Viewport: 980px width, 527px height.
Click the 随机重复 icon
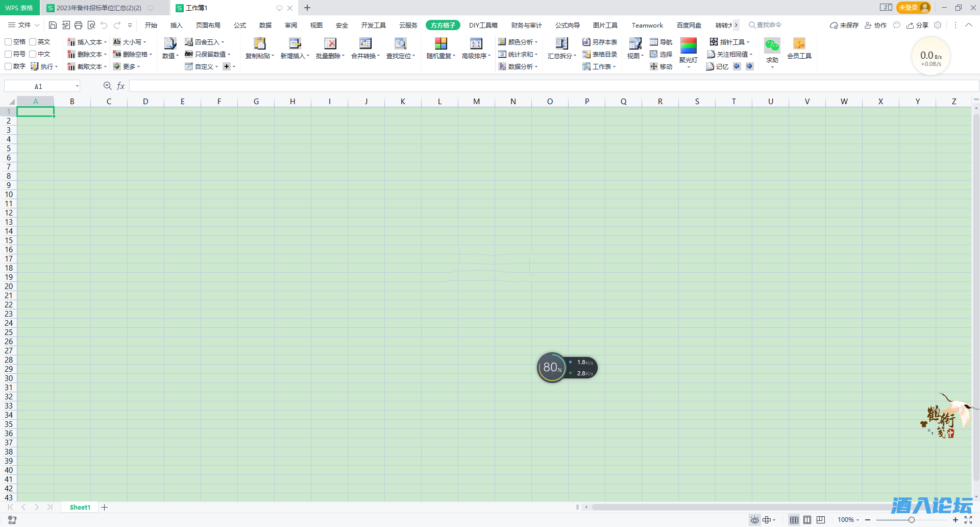tap(440, 44)
